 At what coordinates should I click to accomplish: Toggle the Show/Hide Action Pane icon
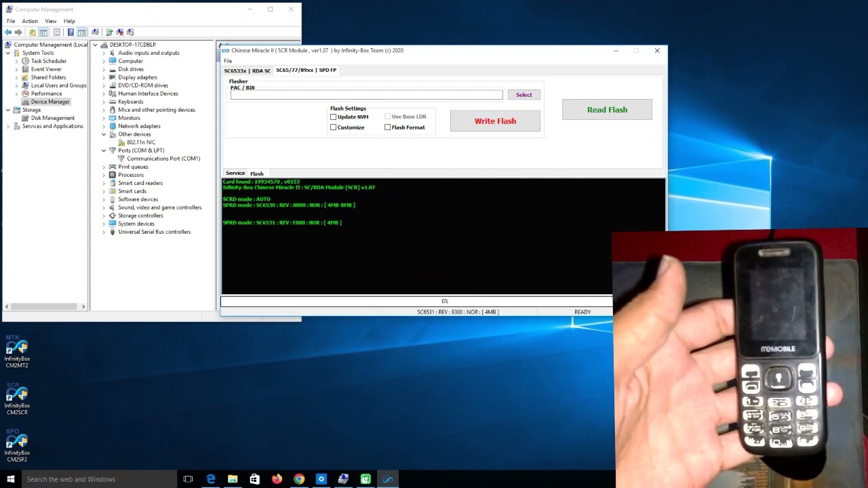[81, 32]
